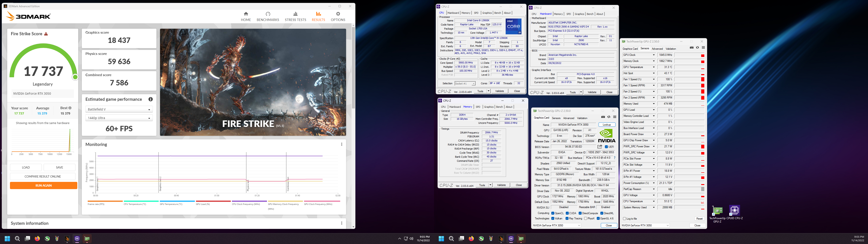Open TechPowerUp GPU-Z desktop shortcut
This screenshot has height=244, width=868.
(717, 214)
